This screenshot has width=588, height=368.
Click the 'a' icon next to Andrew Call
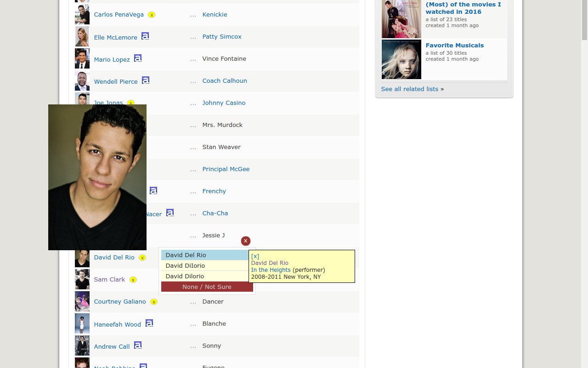pos(138,345)
